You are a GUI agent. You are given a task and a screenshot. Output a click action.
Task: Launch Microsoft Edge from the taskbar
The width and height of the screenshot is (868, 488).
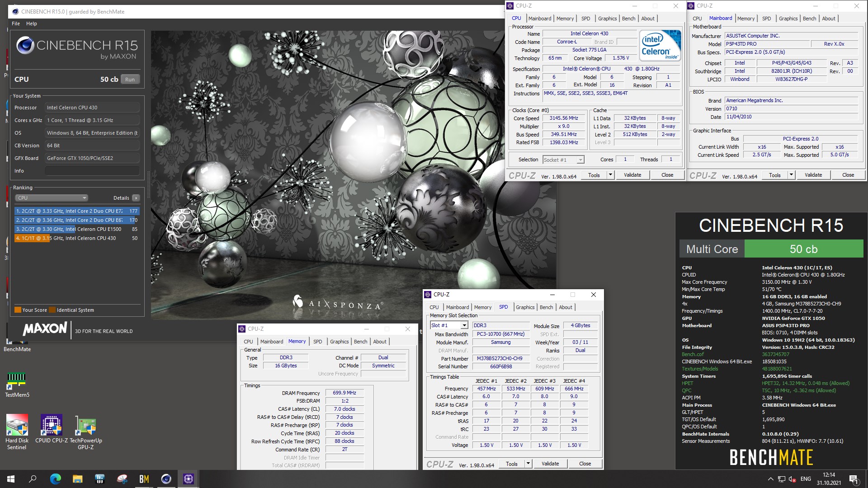55,479
